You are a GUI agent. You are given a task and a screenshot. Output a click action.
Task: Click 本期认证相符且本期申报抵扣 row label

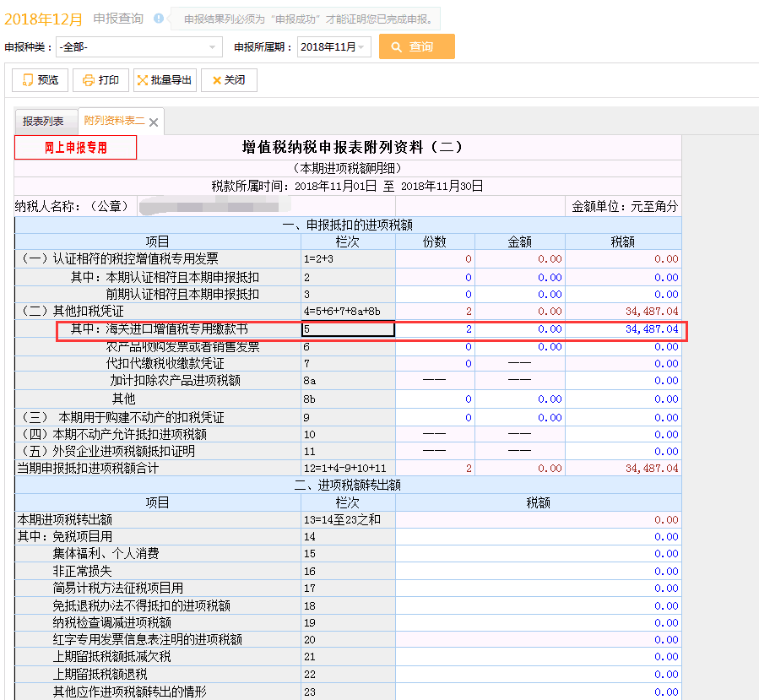tap(182, 278)
